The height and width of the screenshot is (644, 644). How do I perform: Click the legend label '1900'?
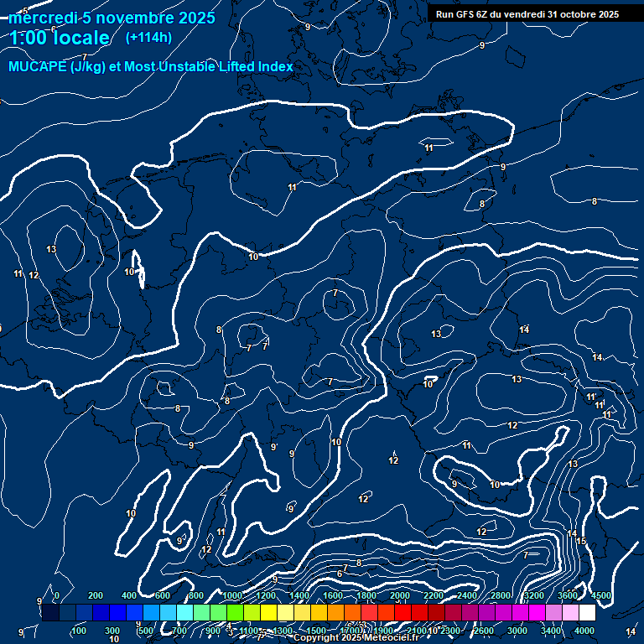click(x=383, y=631)
